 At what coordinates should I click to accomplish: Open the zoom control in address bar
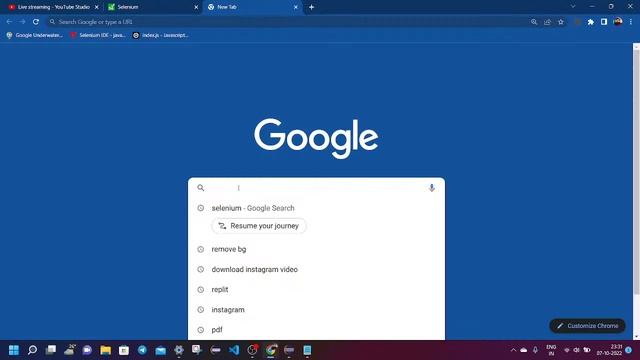(x=534, y=22)
